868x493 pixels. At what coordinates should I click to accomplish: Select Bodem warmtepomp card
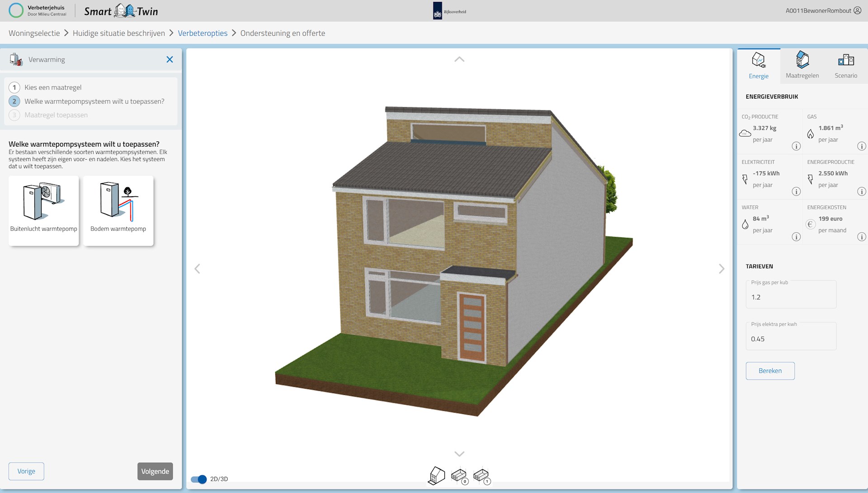tap(118, 211)
